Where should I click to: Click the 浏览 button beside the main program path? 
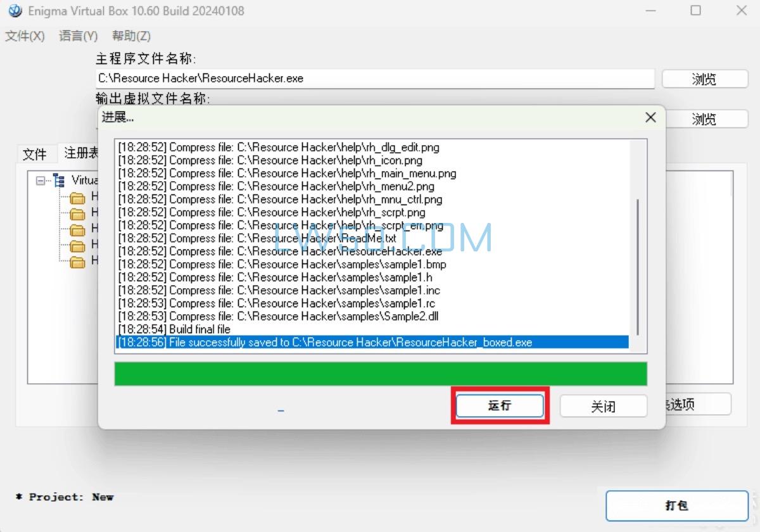click(x=704, y=79)
